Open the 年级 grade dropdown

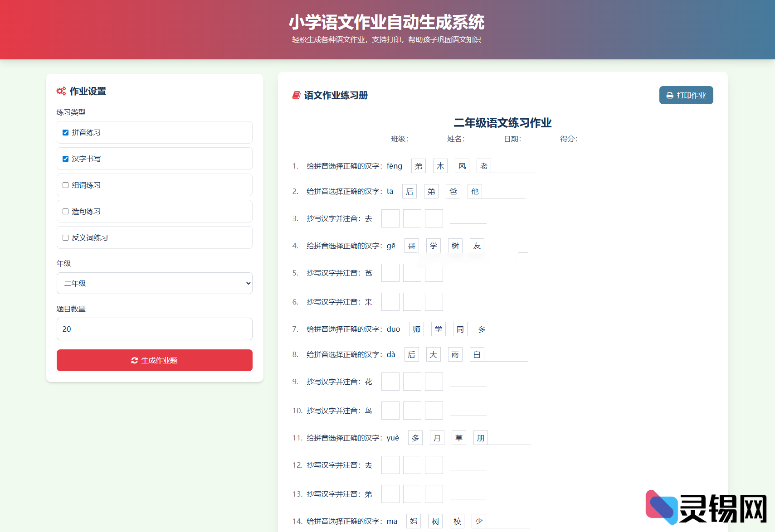tap(154, 283)
